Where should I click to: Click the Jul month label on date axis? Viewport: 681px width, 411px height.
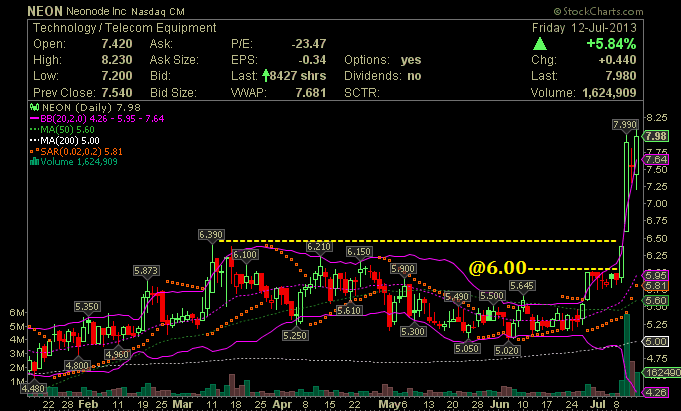coord(598,404)
